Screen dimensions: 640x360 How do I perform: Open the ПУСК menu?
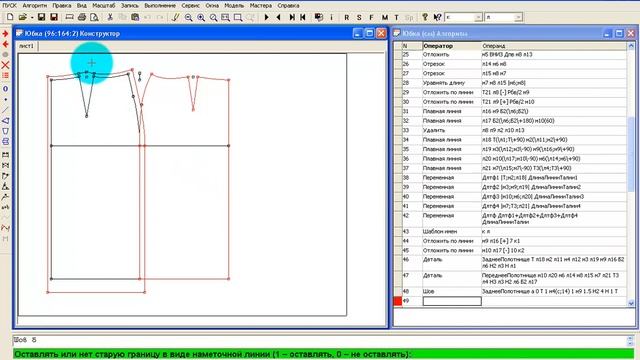9,6
